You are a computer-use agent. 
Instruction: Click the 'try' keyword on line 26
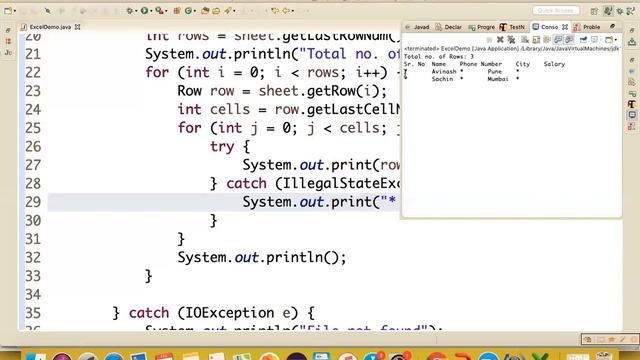222,147
